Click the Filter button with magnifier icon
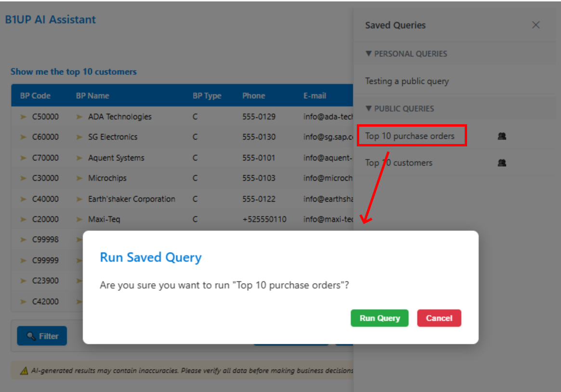Viewport: 561px width, 392px height. [x=42, y=336]
